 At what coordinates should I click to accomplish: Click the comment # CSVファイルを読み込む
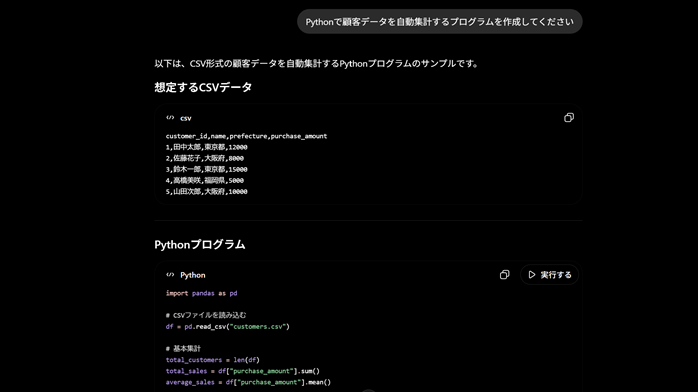click(206, 315)
